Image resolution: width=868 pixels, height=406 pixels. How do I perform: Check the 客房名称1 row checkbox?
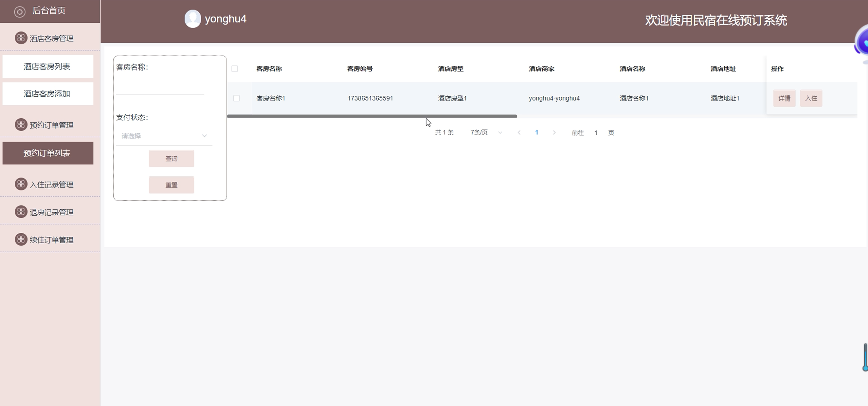pos(236,98)
